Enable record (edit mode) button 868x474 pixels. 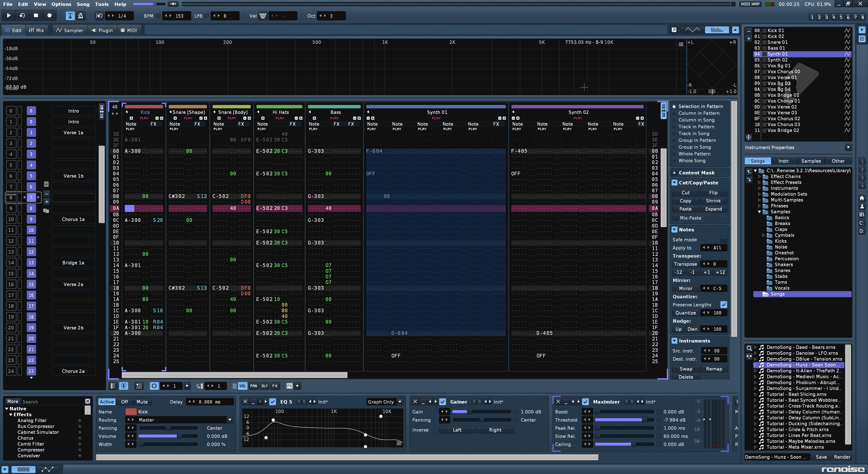(49, 16)
